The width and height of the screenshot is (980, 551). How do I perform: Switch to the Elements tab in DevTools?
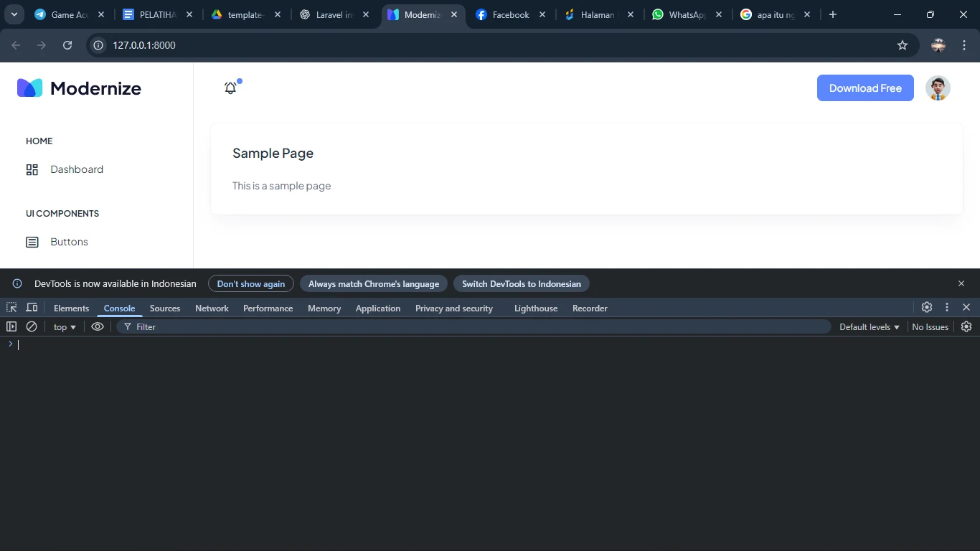click(x=71, y=309)
